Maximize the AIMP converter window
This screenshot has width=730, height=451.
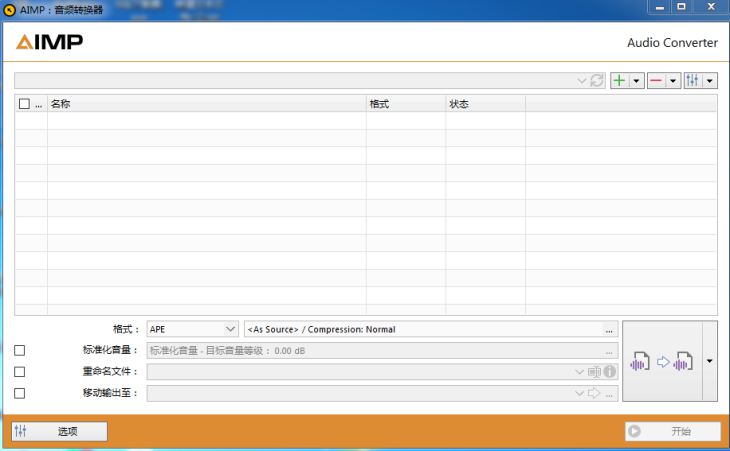(x=682, y=7)
